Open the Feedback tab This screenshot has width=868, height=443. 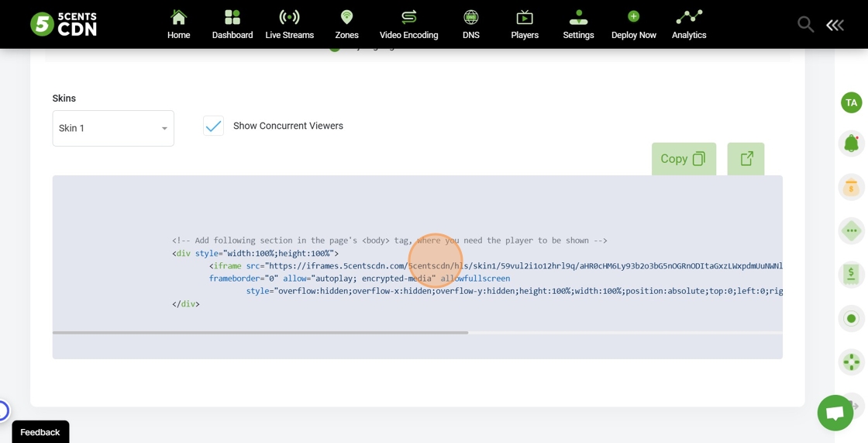point(40,432)
